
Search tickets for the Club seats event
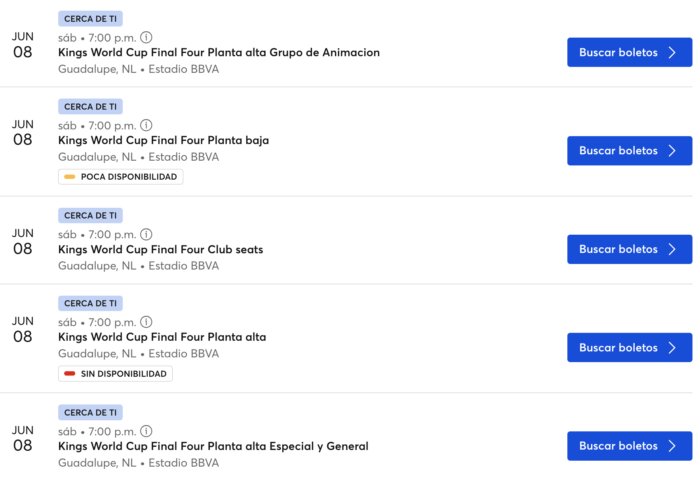629,249
